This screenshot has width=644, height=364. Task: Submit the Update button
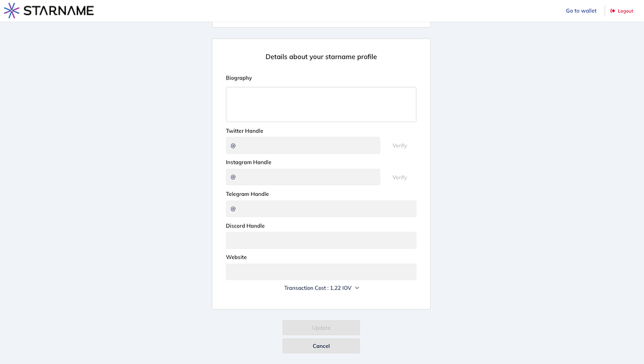point(321,328)
